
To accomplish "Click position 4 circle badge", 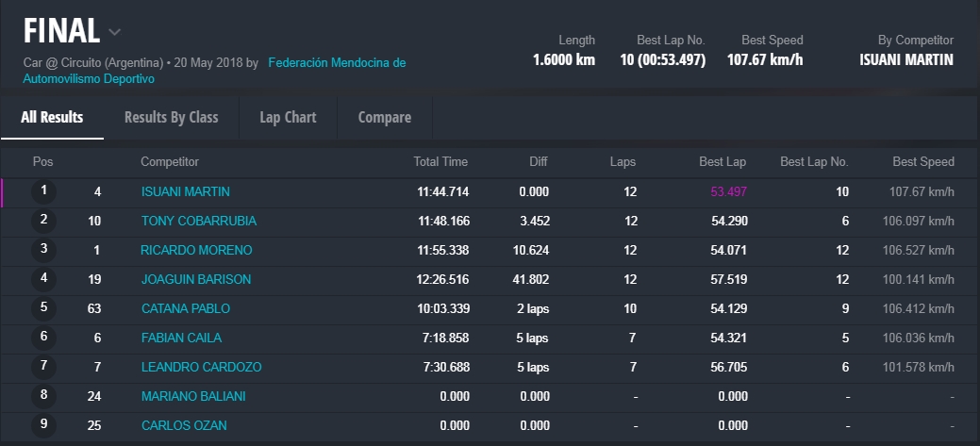I will tap(43, 279).
